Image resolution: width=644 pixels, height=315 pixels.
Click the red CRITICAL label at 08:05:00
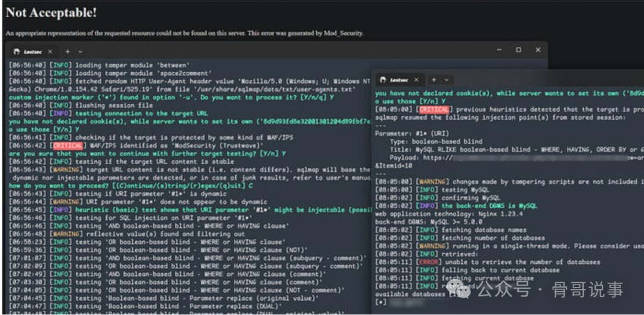(434, 110)
